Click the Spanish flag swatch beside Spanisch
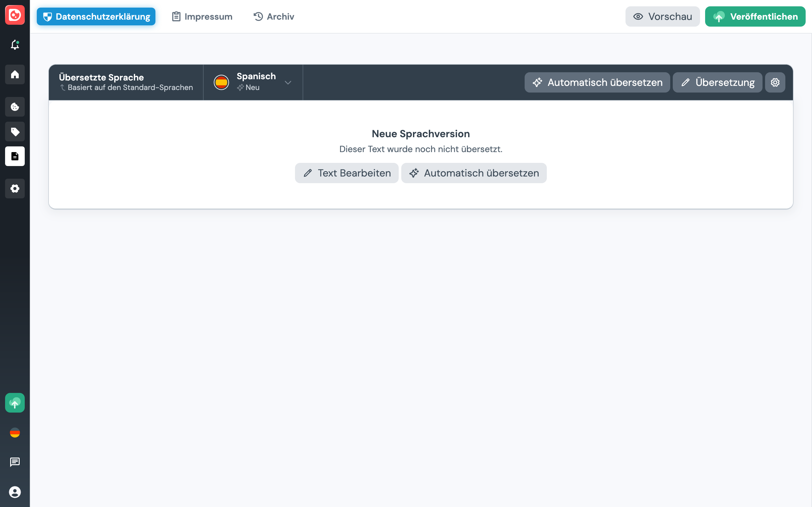This screenshot has height=507, width=812. pos(221,82)
